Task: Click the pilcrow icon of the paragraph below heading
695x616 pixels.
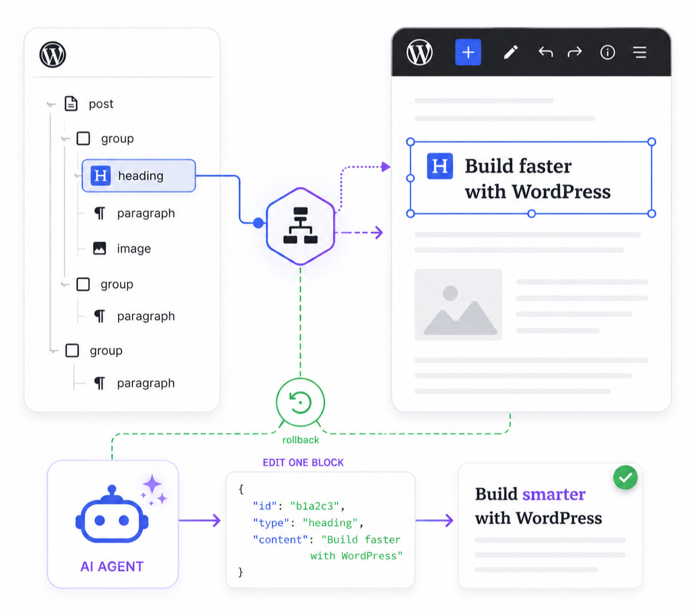Action: tap(100, 213)
